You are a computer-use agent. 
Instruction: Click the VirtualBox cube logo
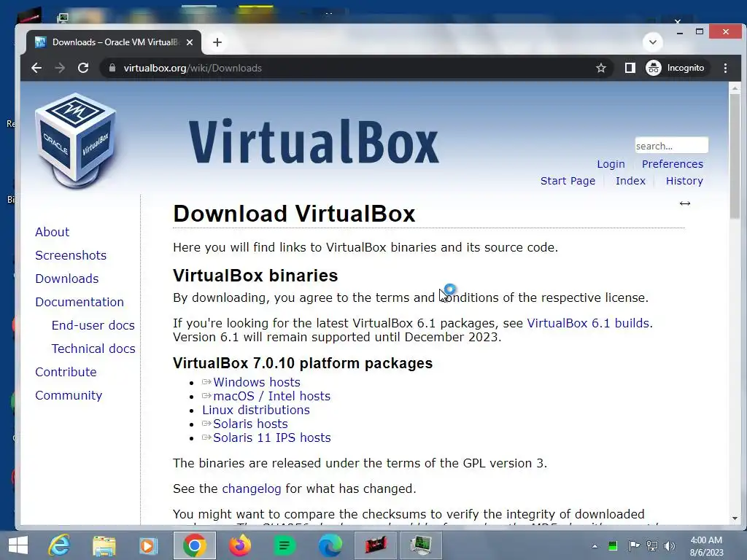76,140
